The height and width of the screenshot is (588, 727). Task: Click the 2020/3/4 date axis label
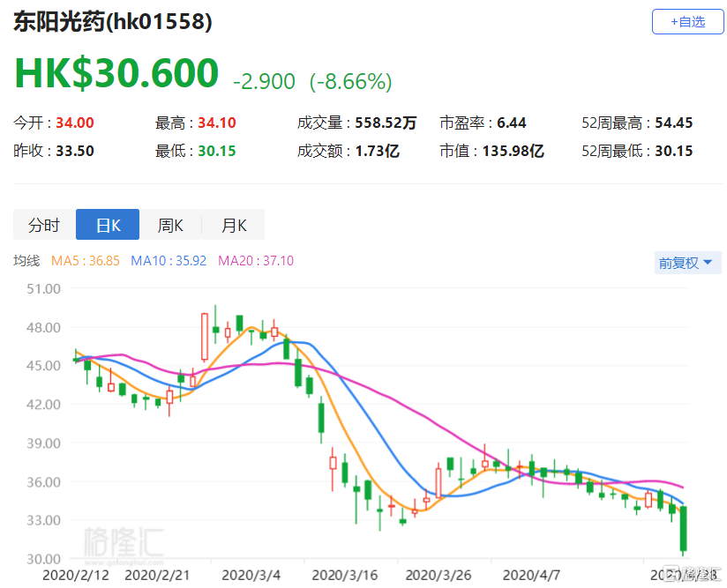(x=251, y=575)
